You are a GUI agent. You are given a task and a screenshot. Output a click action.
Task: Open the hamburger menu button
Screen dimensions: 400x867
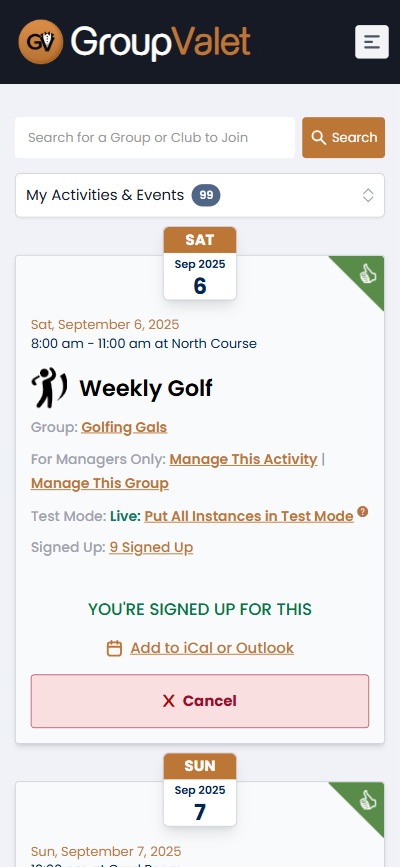tap(372, 41)
